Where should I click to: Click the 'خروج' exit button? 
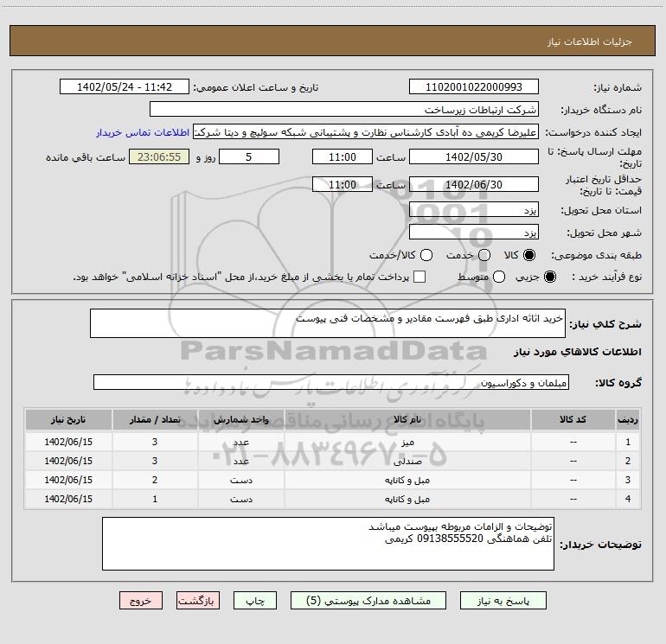tap(141, 600)
